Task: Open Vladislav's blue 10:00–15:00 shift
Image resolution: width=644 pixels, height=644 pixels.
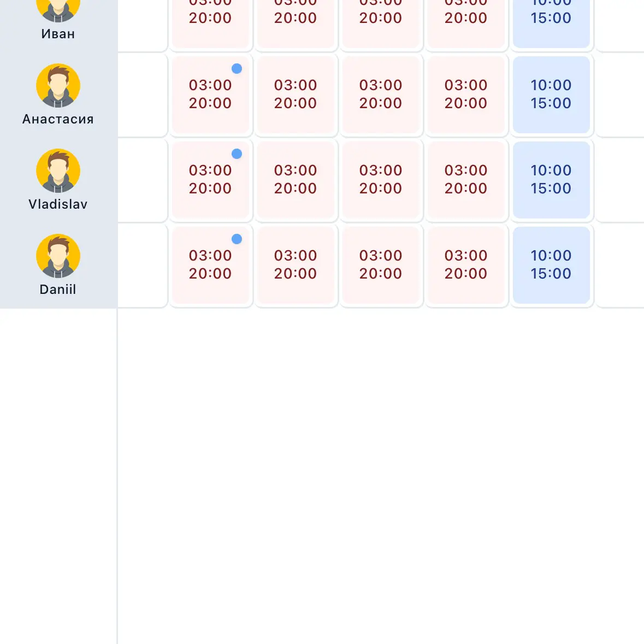Action: [551, 180]
